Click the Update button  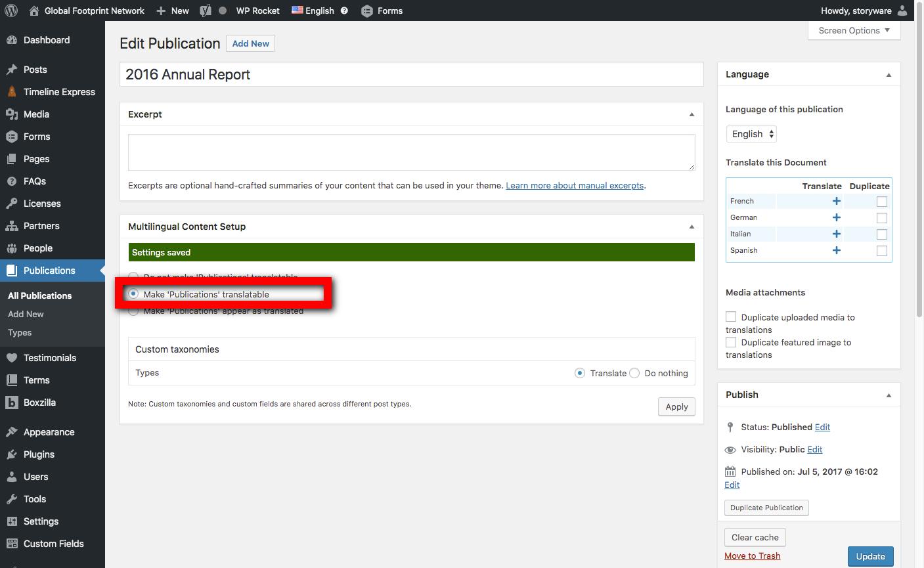point(870,556)
